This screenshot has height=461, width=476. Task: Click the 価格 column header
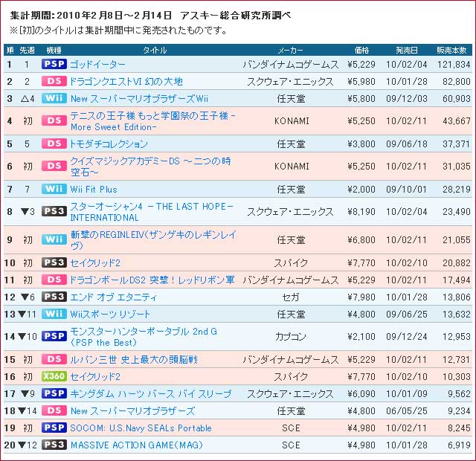click(x=361, y=50)
